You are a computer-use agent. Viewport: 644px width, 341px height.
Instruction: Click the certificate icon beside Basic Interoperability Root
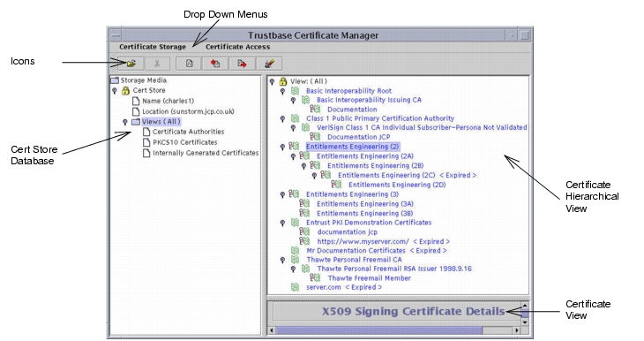296,91
